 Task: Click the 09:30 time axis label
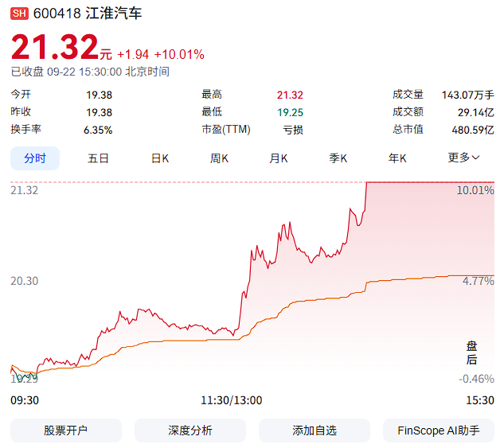click(x=25, y=400)
